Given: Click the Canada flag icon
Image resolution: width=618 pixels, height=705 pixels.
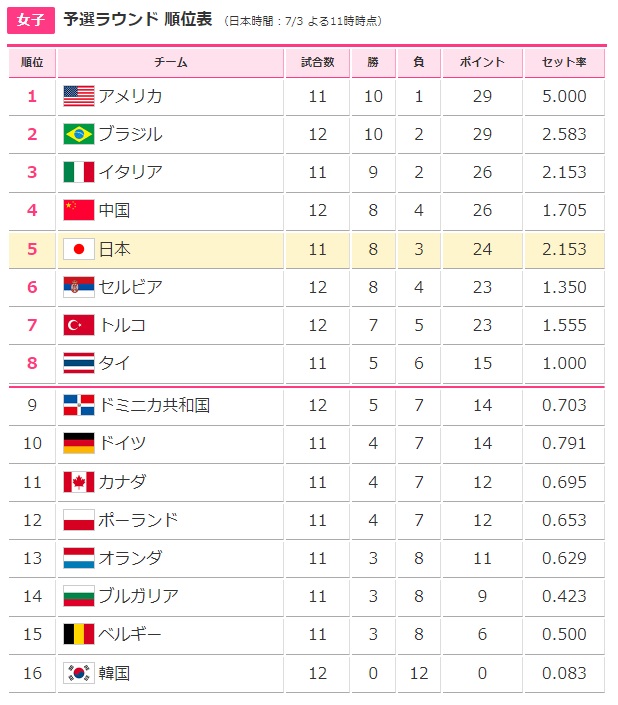Looking at the screenshot, I should pos(78,482).
